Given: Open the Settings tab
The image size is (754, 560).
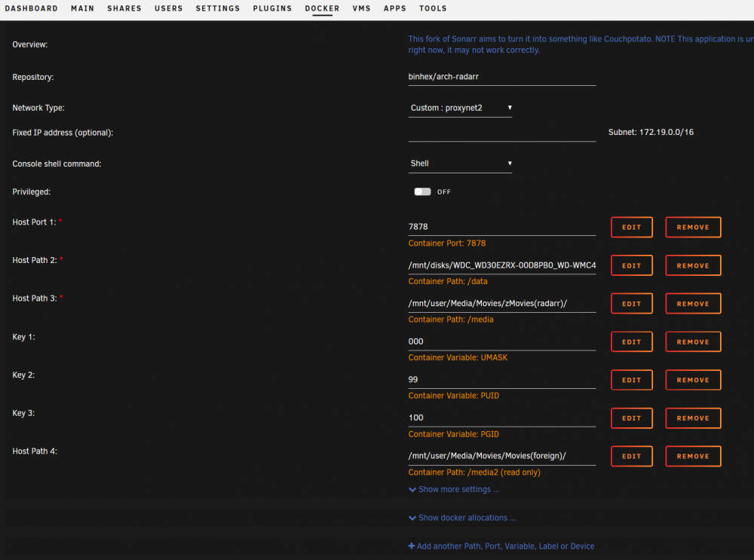Looking at the screenshot, I should [x=217, y=8].
